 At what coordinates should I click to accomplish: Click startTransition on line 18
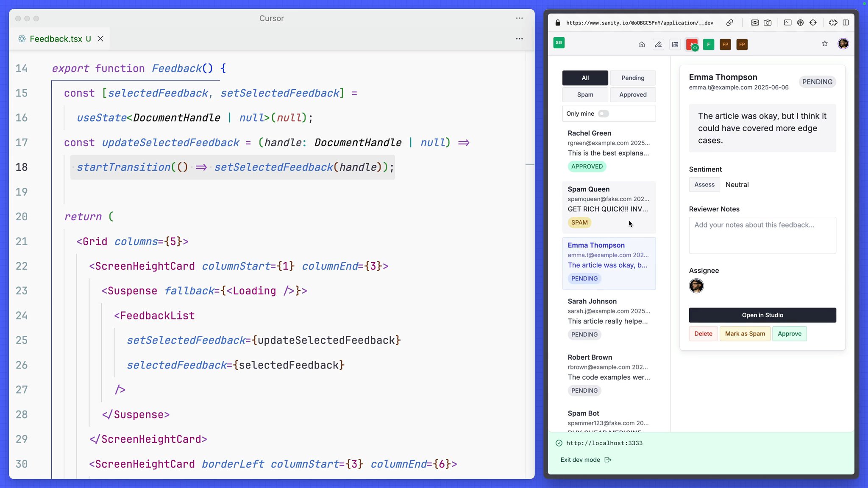(x=123, y=167)
